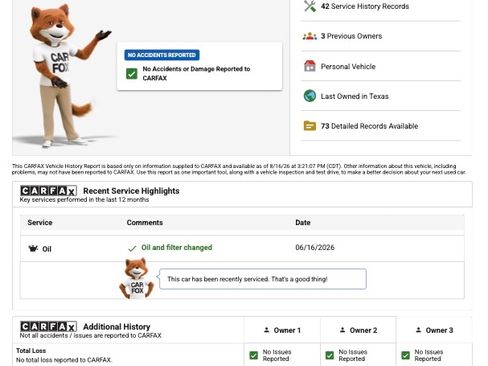Click the small Car Fox mascot by the message
This screenshot has height=366, width=488.
tap(137, 278)
